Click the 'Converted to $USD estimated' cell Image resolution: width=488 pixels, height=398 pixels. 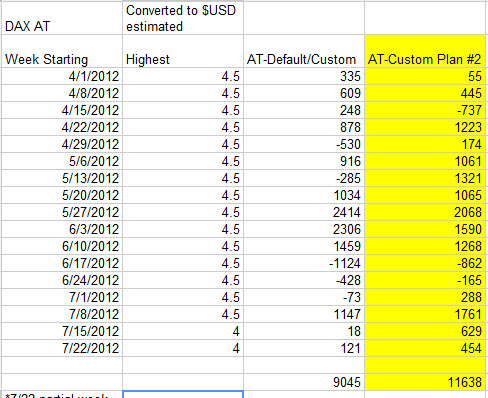coord(183,18)
